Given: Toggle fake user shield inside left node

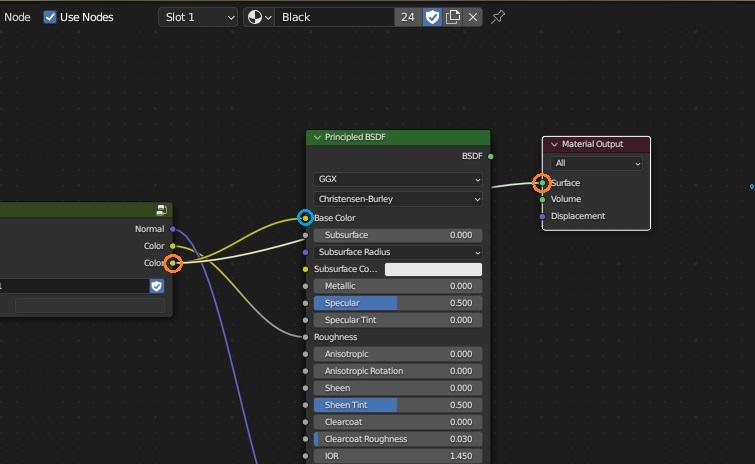Looking at the screenshot, I should tap(156, 286).
